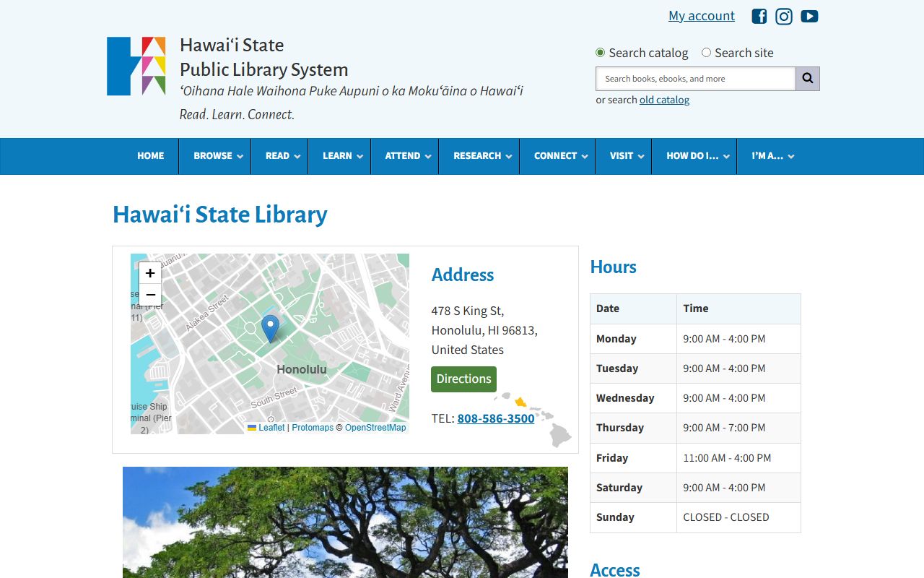Click the magnifier search button
The image size is (924, 578).
pyautogui.click(x=808, y=79)
